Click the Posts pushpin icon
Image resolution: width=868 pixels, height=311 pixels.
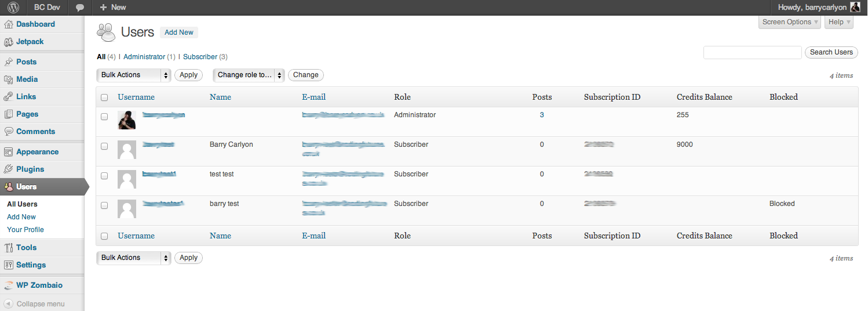(8, 62)
